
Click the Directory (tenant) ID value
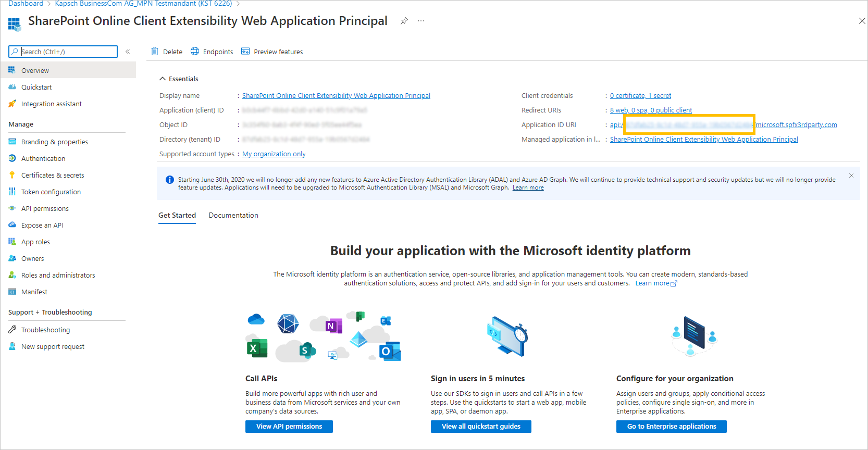306,139
